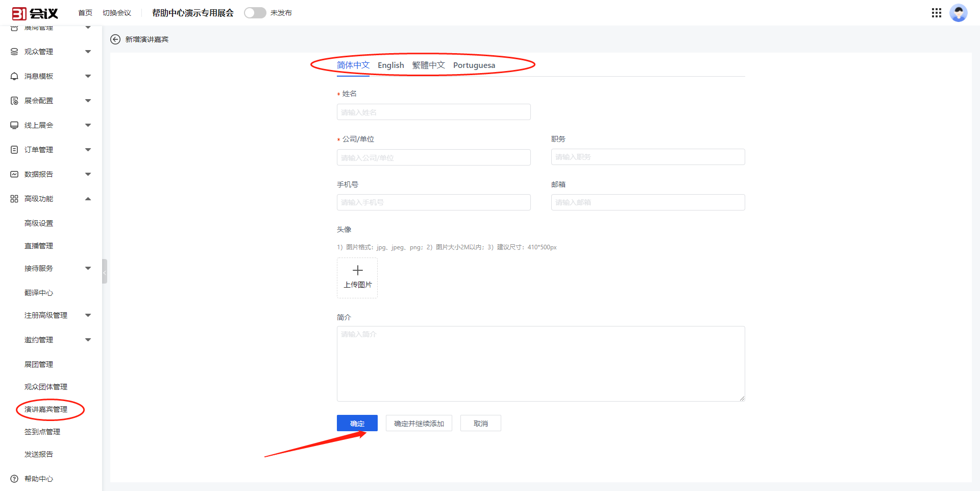Click the 确定 button

tap(357, 423)
